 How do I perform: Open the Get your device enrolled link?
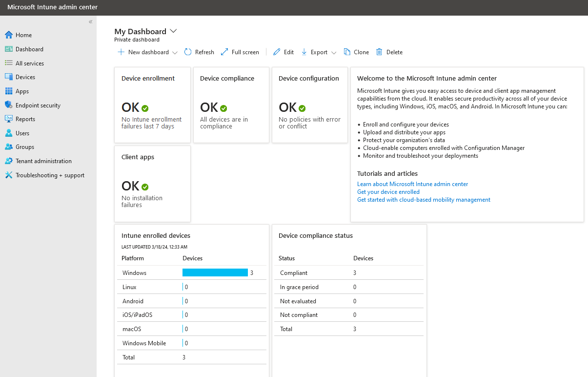tap(388, 191)
